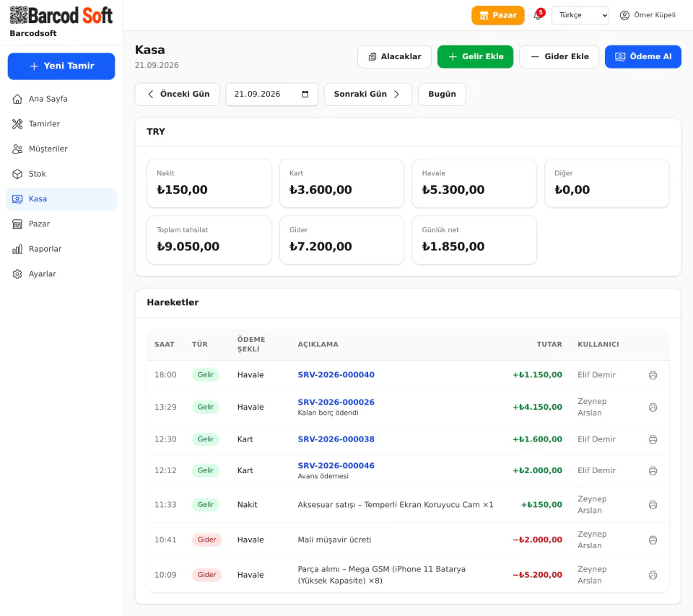Navigate to Müşteriler page
Screen dimensions: 693x616
click(x=61, y=149)
